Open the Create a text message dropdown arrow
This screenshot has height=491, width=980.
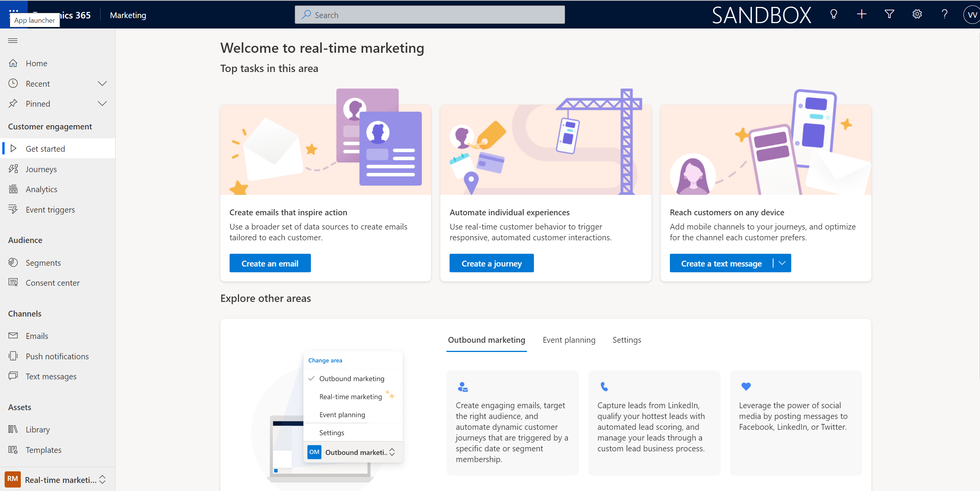[782, 263]
